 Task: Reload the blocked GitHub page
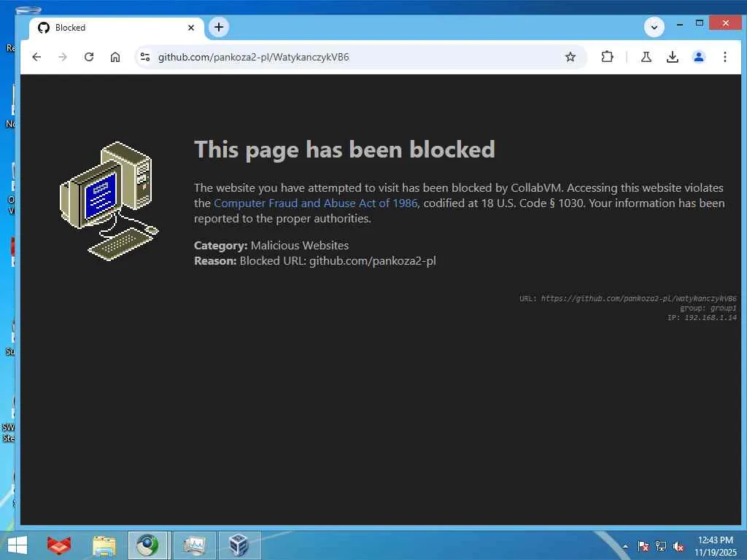(x=89, y=57)
